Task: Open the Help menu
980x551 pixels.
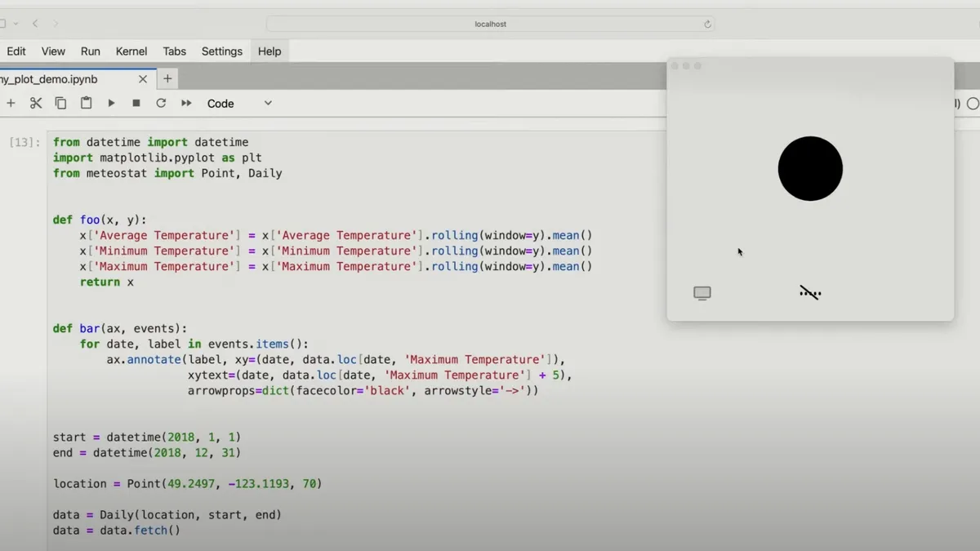Action: pyautogui.click(x=269, y=51)
